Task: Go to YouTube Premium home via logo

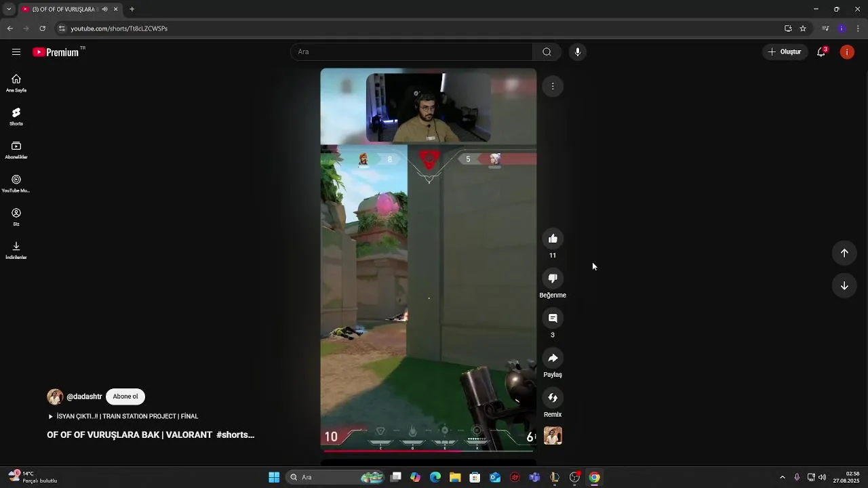Action: point(58,52)
